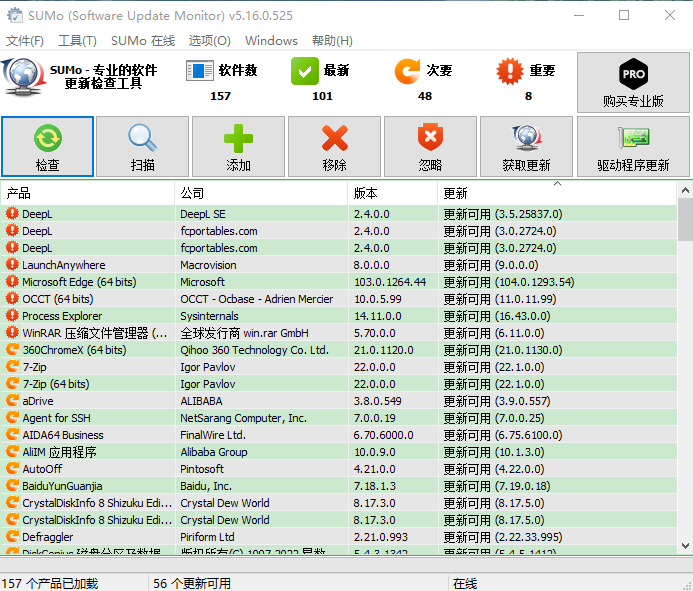693x591 pixels.
Task: Click the SUMo globe logo
Action: click(x=23, y=77)
